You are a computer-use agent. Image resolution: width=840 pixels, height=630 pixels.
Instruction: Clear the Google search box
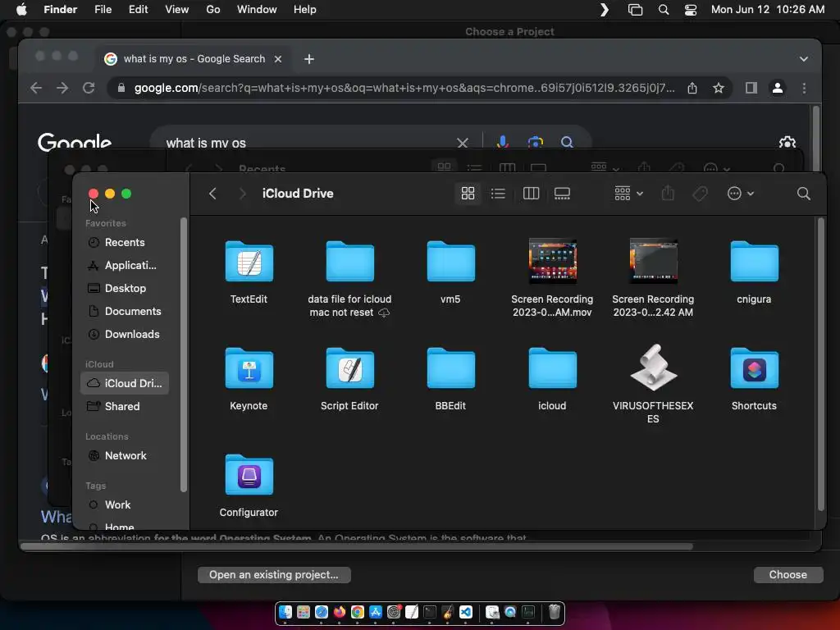pyautogui.click(x=463, y=143)
